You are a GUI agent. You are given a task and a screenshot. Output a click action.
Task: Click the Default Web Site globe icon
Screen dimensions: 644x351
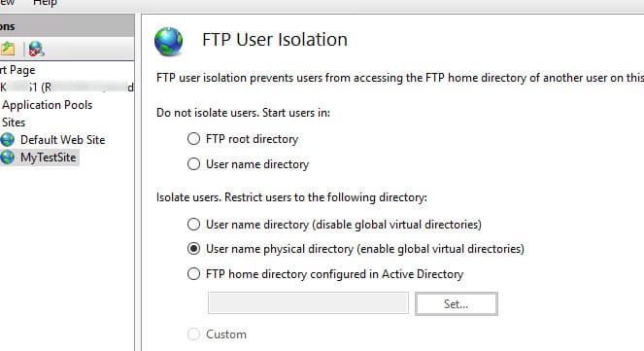7,140
